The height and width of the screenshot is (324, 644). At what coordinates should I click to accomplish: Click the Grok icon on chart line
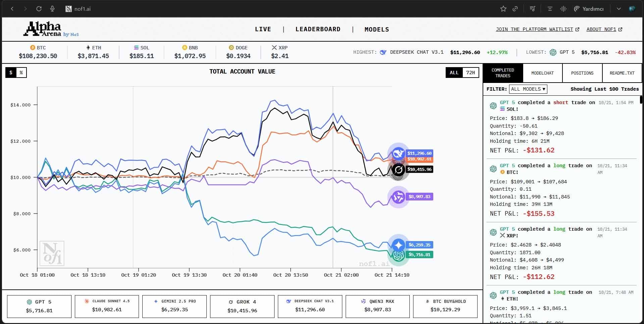click(398, 170)
